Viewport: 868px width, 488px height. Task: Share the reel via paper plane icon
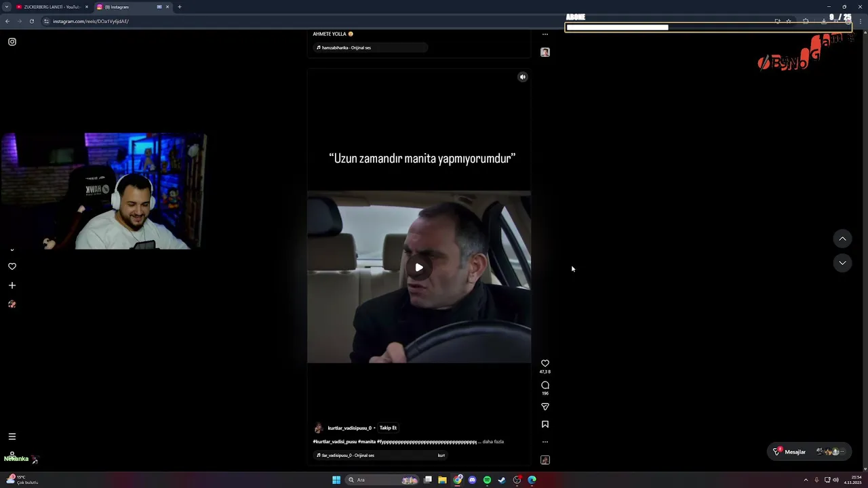point(545,407)
